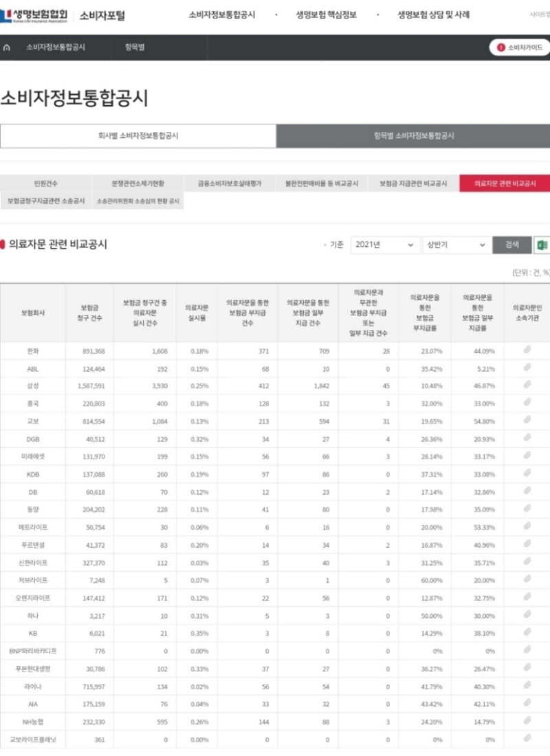The width and height of the screenshot is (550, 756).
Task: Open attachment icon for 처브라이프 row
Action: (527, 579)
